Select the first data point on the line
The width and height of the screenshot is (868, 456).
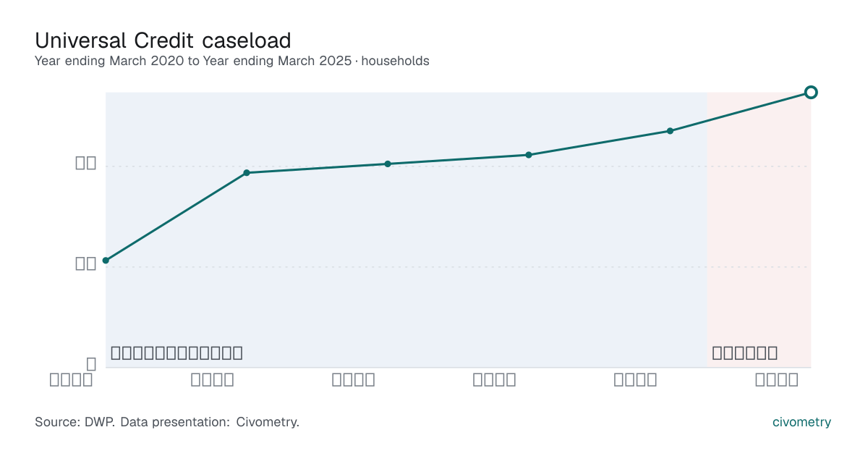coord(106,261)
